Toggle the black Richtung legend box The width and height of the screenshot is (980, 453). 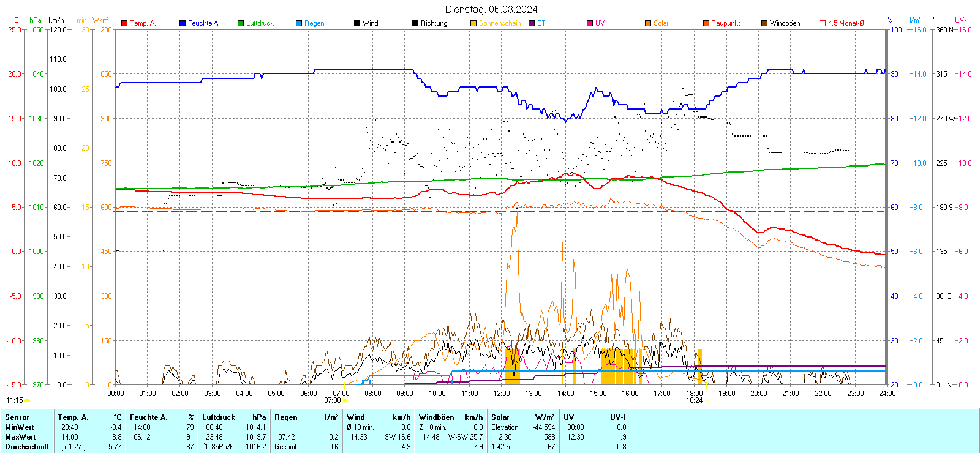pyautogui.click(x=415, y=23)
